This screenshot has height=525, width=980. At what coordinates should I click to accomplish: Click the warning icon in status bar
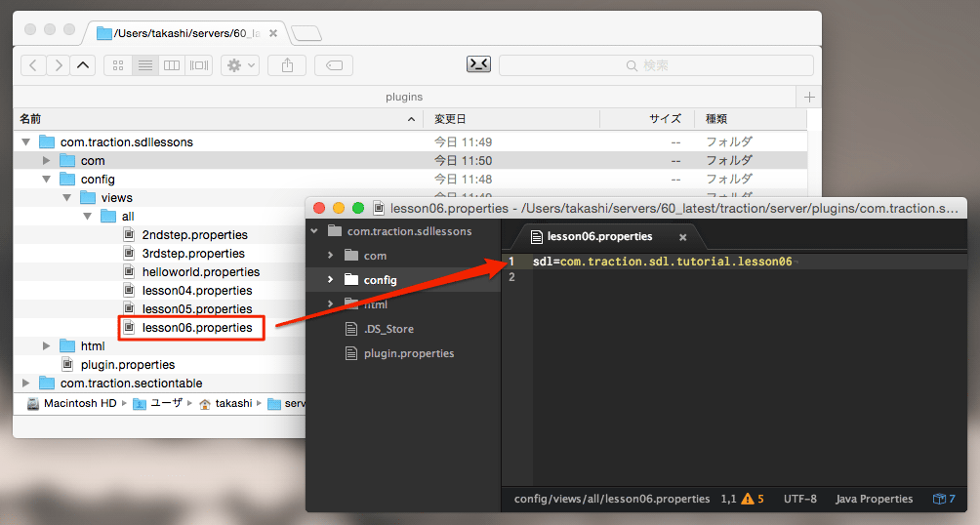click(x=748, y=499)
